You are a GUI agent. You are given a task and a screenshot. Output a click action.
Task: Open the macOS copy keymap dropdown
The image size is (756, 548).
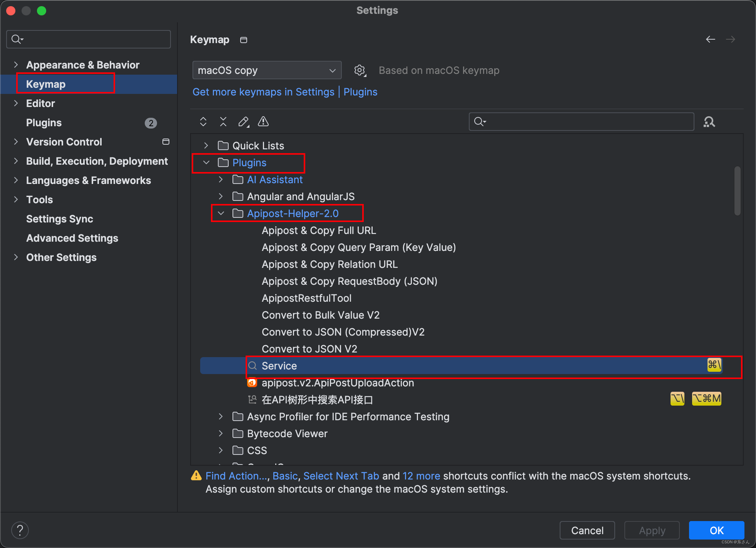267,70
